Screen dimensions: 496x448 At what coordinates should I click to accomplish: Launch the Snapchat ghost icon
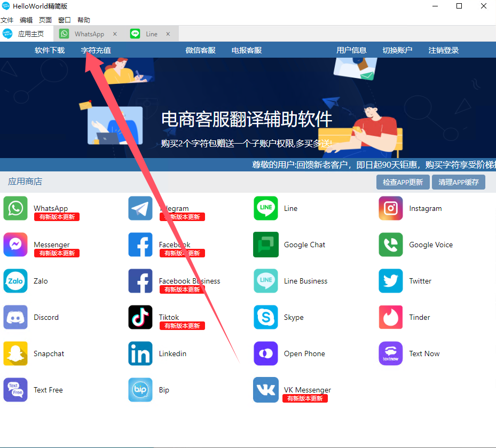(15, 353)
